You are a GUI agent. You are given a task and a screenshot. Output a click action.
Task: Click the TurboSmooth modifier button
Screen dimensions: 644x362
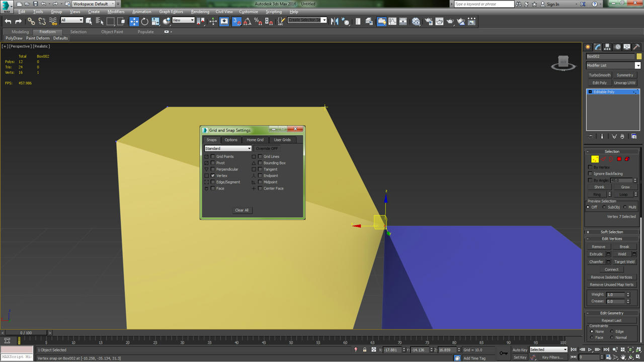tap(599, 75)
